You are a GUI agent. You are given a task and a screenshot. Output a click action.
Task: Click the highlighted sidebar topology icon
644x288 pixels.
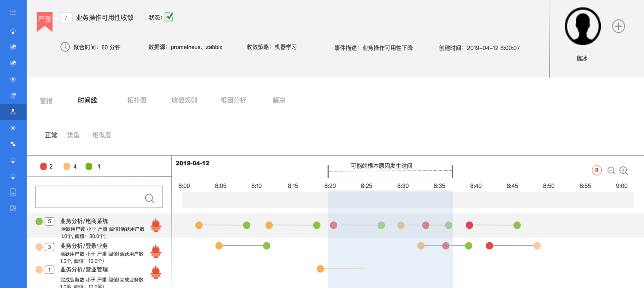[13, 112]
